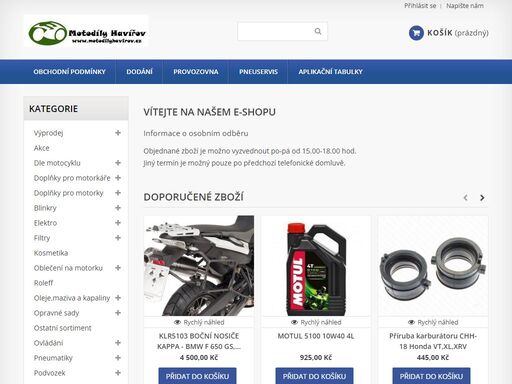
Task: Open the Pneumatiky category link
Action: pyautogui.click(x=53, y=358)
